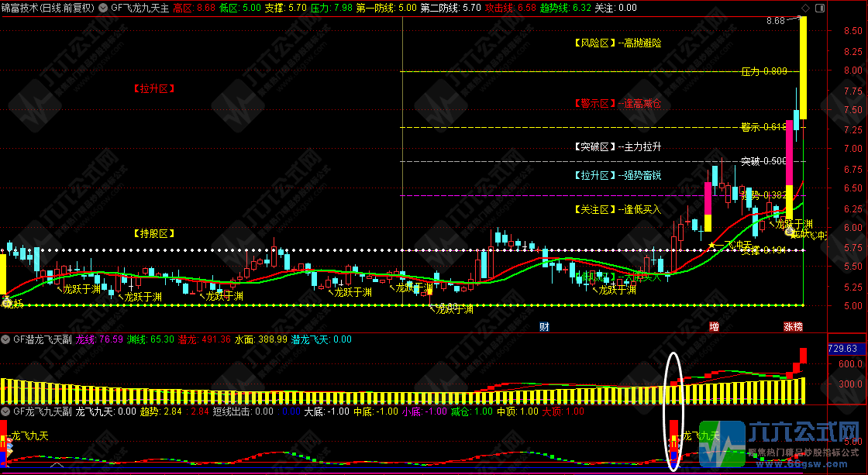Click the diamond icon at top-right corner
This screenshot has height=475, width=868.
(805, 8)
